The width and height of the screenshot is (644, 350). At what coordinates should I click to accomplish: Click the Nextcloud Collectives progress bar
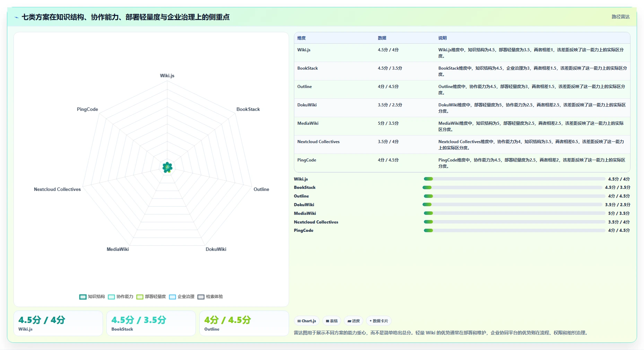coord(514,222)
